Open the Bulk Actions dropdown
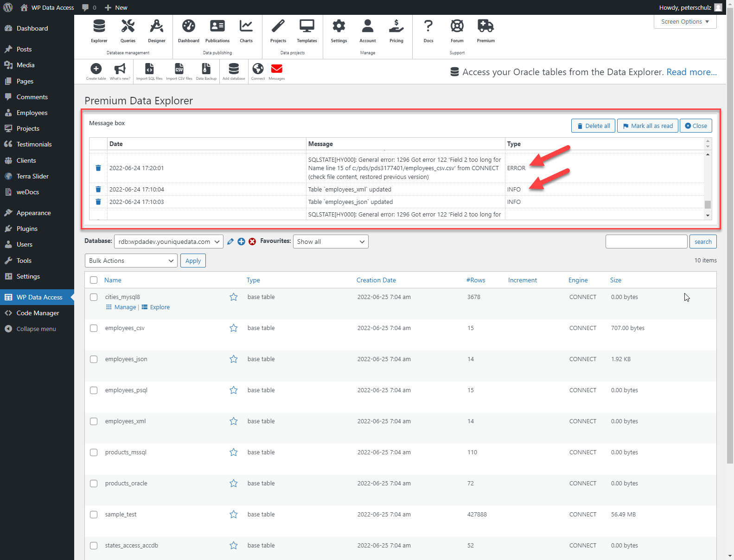Viewport: 734px width, 560px height. coord(131,261)
